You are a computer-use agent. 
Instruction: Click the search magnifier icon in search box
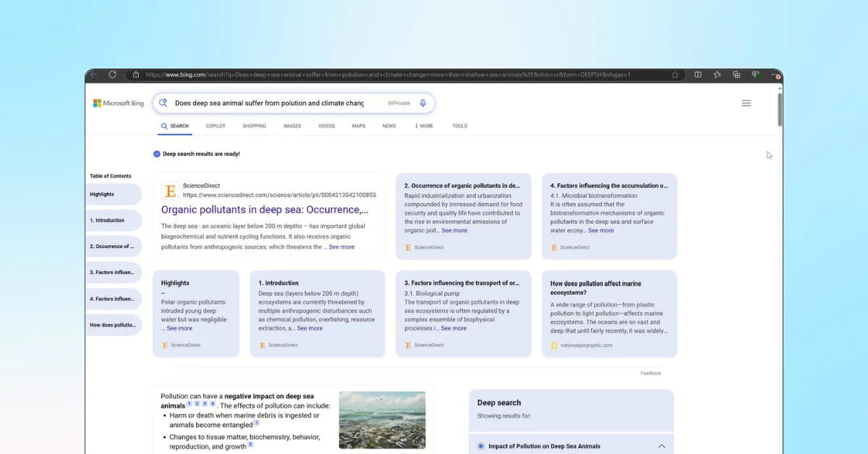click(163, 103)
